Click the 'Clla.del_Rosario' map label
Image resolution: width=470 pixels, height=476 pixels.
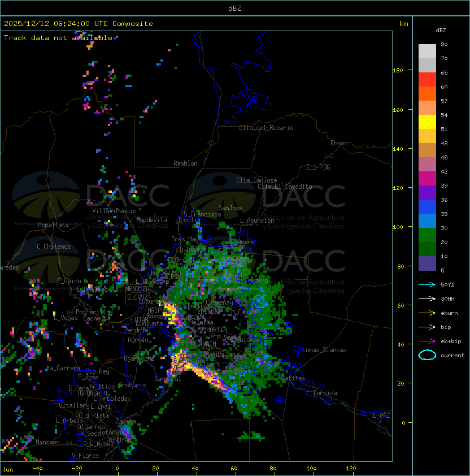[x=266, y=128]
